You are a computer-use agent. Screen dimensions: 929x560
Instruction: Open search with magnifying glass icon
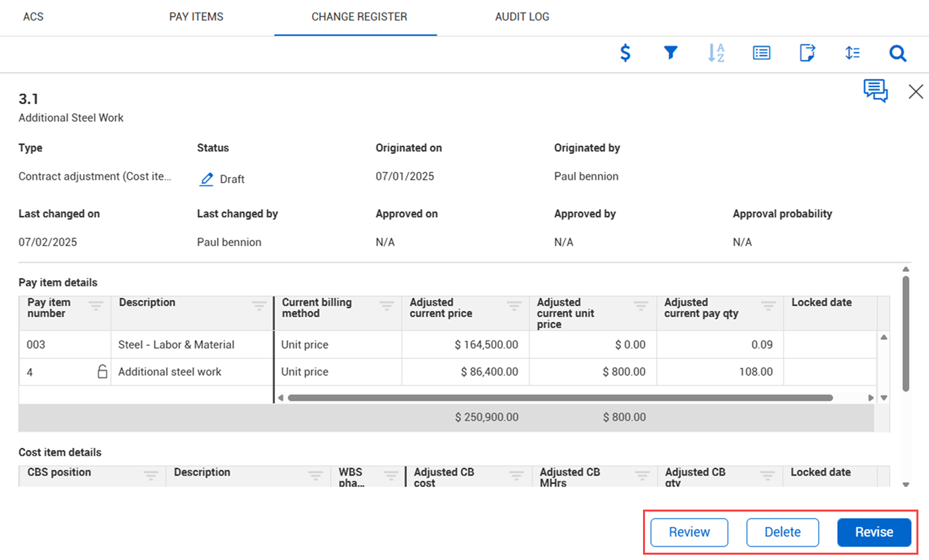(898, 53)
